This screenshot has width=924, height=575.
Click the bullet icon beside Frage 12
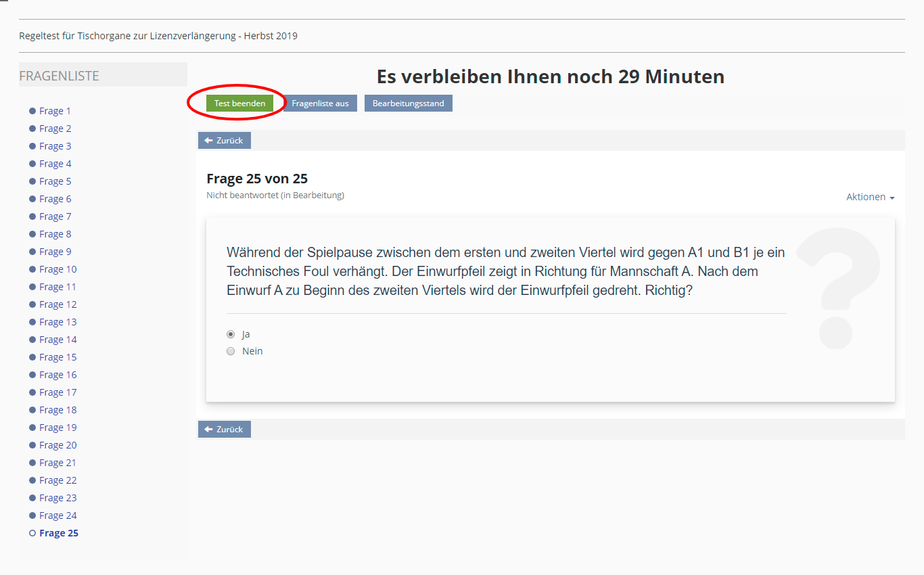pyautogui.click(x=32, y=304)
